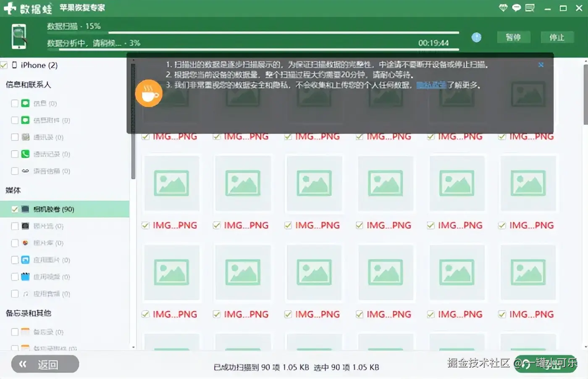
Task: Click the 已成功扫描到 90 项 status text
Action: click(x=261, y=367)
